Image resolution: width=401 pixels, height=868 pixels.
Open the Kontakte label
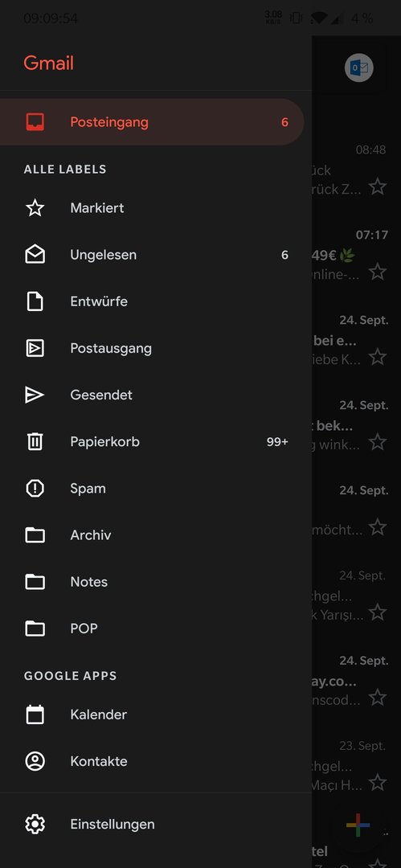click(99, 761)
